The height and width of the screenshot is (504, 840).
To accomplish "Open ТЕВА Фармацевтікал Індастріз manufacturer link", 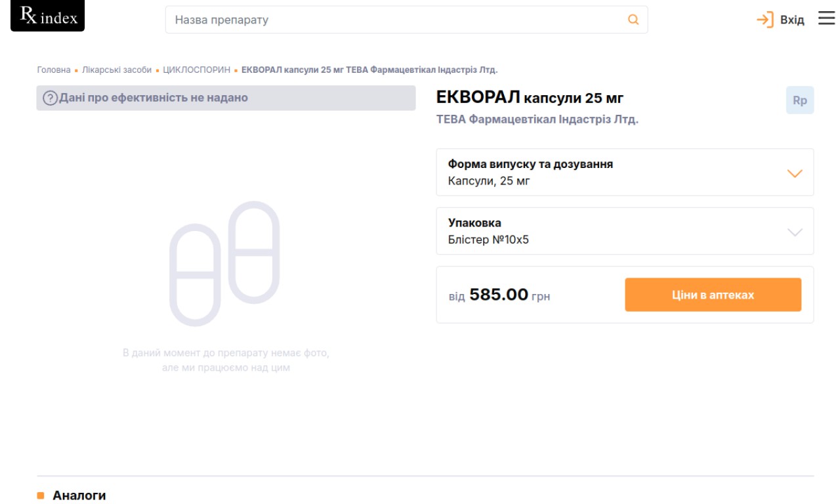I will point(537,119).
